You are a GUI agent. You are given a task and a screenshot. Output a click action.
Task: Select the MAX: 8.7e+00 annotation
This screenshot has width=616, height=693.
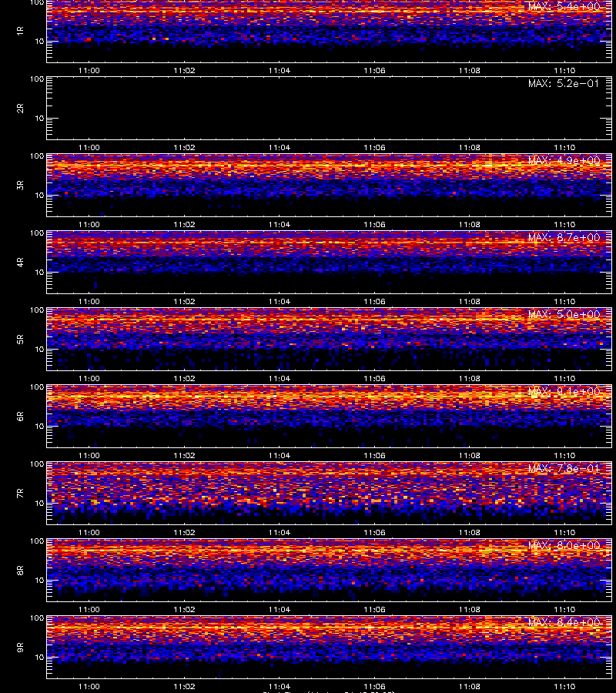pyautogui.click(x=564, y=237)
